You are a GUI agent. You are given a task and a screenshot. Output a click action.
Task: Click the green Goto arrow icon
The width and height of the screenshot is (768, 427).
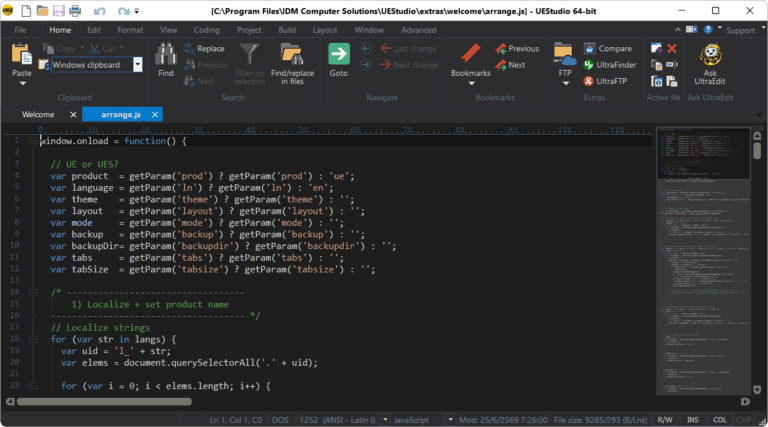338,54
